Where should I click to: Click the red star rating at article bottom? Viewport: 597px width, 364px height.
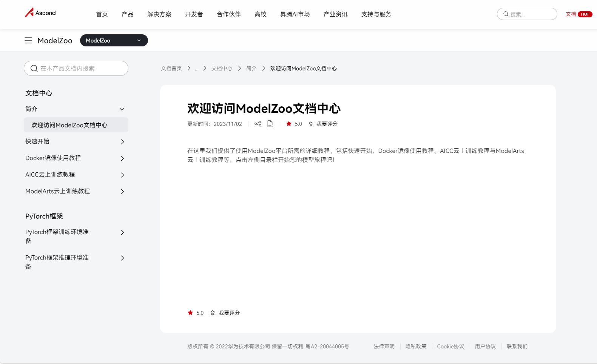click(x=190, y=313)
